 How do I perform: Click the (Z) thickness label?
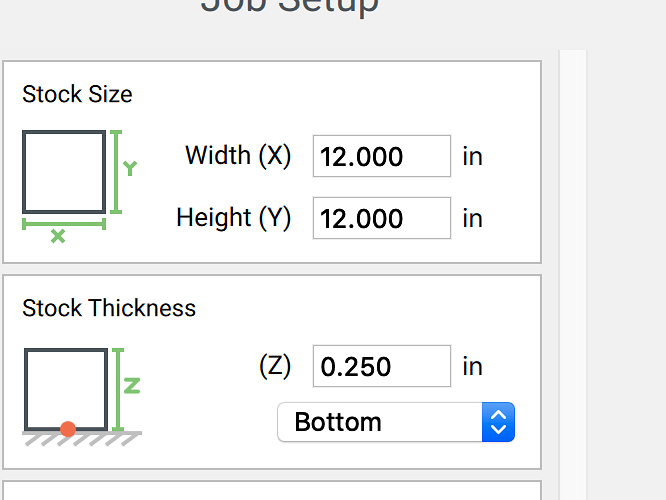point(274,366)
